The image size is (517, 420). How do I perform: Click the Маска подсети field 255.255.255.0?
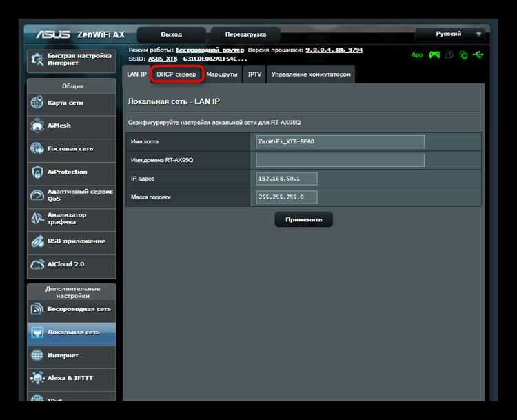pyautogui.click(x=287, y=197)
